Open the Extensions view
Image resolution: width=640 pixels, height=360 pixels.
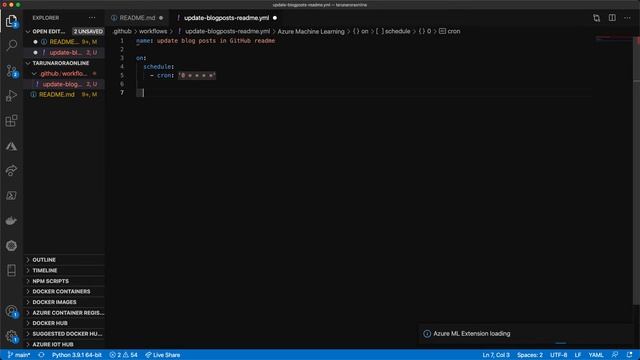pyautogui.click(x=11, y=121)
